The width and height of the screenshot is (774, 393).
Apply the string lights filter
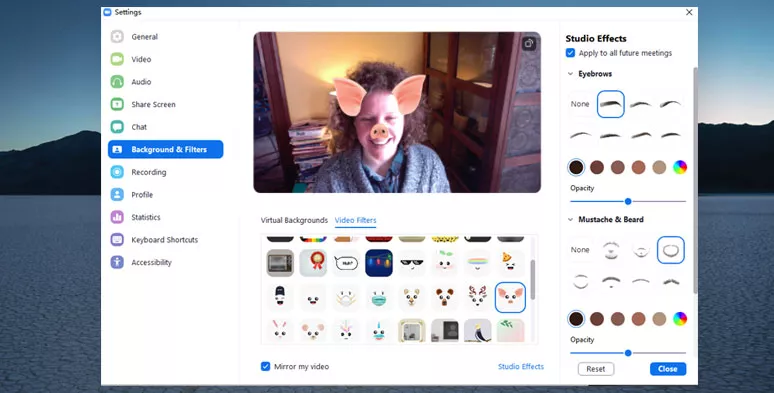tap(379, 263)
